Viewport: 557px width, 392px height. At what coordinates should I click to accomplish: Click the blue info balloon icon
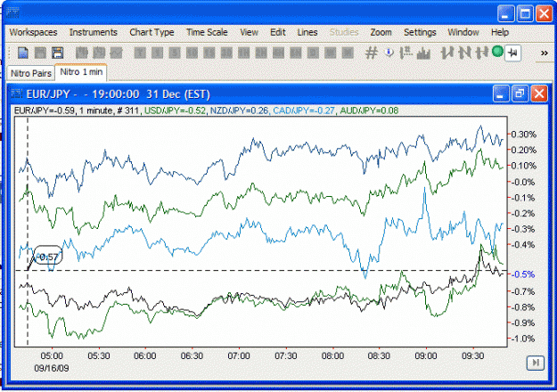point(389,53)
